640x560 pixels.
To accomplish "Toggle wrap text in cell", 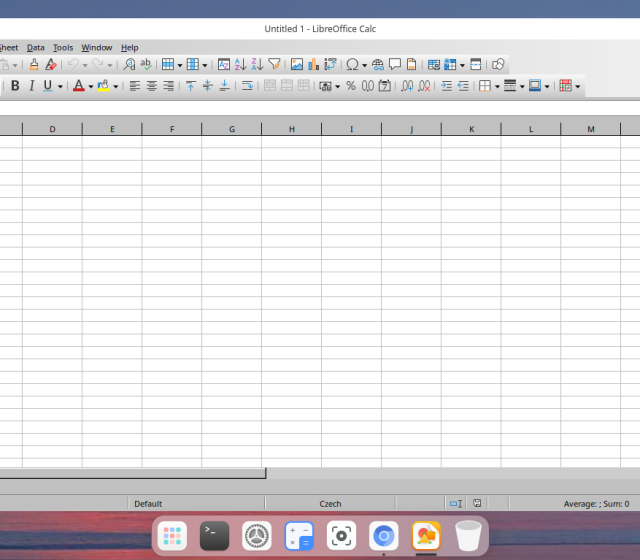I will pyautogui.click(x=247, y=86).
